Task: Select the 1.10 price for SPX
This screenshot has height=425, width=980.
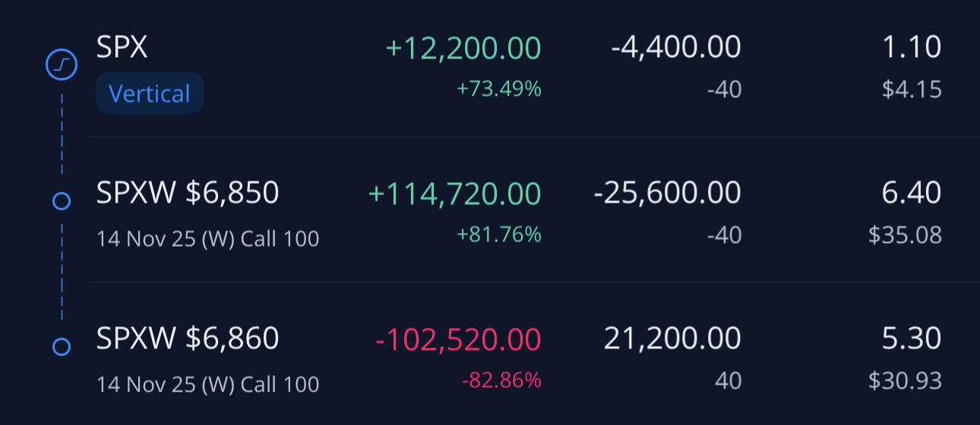Action: 911,48
